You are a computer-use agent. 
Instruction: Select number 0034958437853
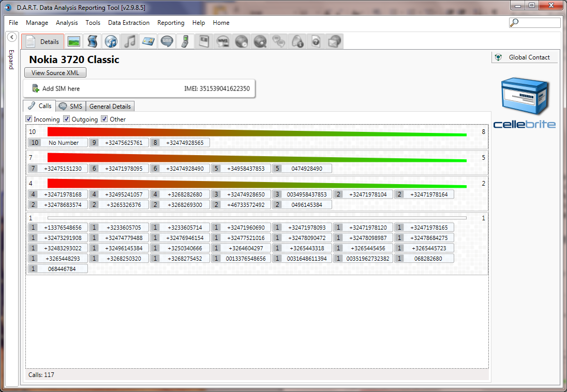(x=302, y=194)
